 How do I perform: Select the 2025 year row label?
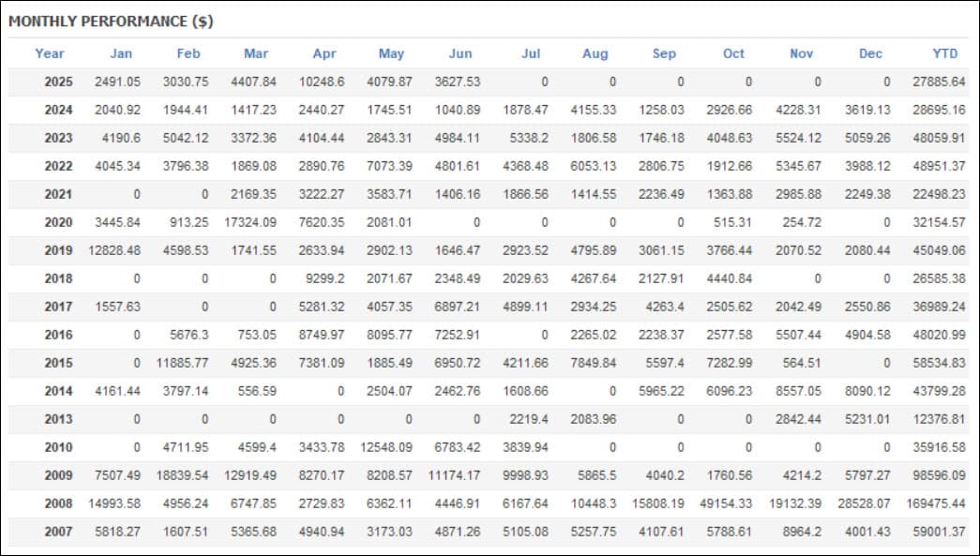59,82
